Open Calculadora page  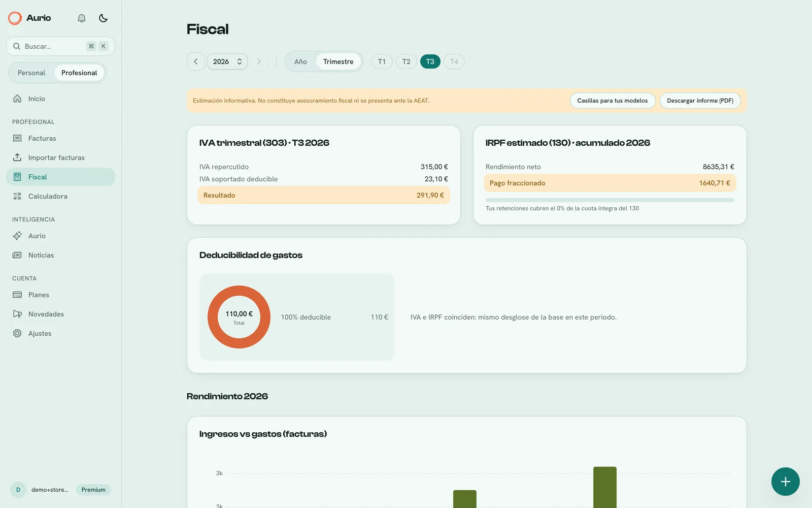coord(60,196)
